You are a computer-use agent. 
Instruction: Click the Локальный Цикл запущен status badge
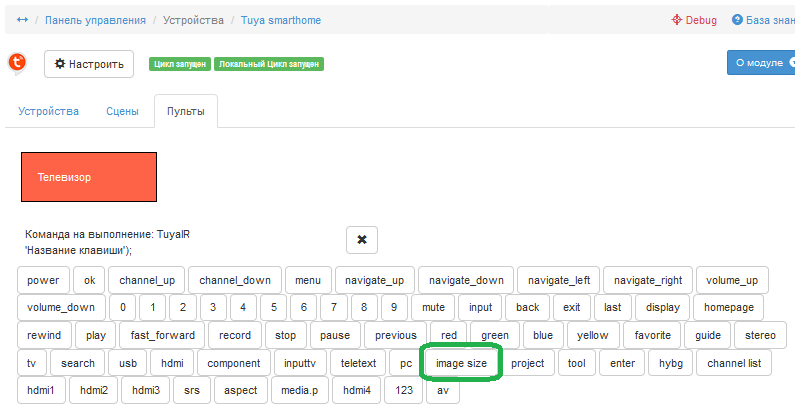point(269,64)
